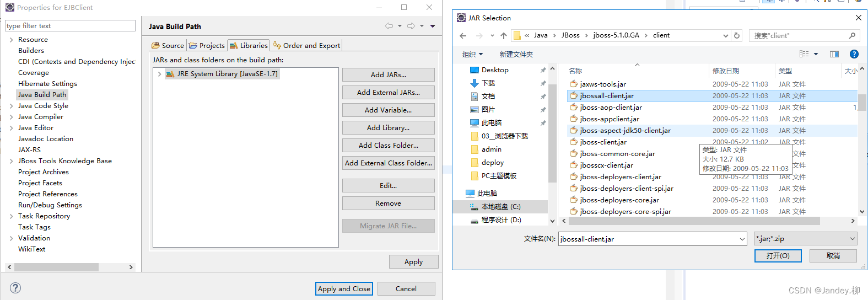Open the back history dropdown arrow
Image resolution: width=868 pixels, height=300 pixels.
pyautogui.click(x=400, y=26)
